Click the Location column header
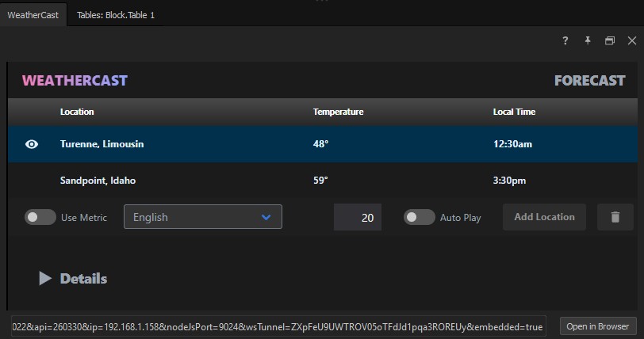Viewport: 644px width, 339px height. (77, 112)
